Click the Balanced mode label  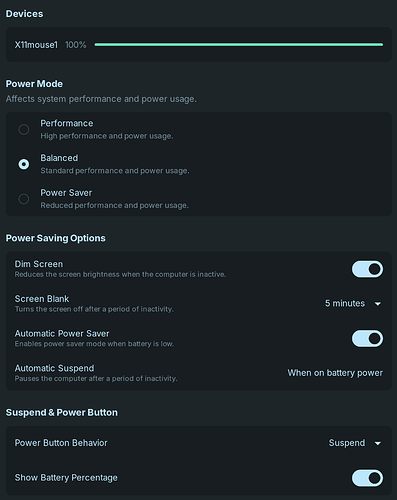pos(59,158)
